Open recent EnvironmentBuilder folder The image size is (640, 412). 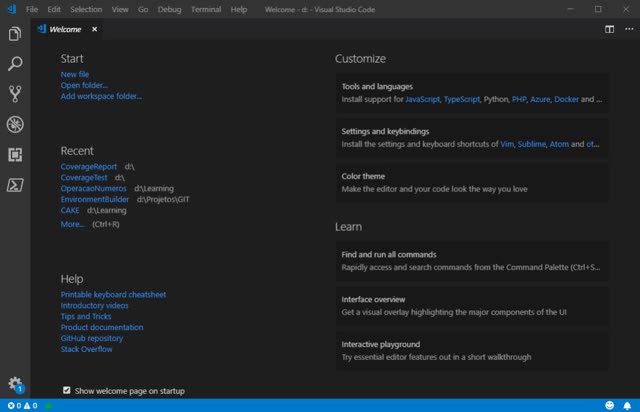pyautogui.click(x=95, y=199)
